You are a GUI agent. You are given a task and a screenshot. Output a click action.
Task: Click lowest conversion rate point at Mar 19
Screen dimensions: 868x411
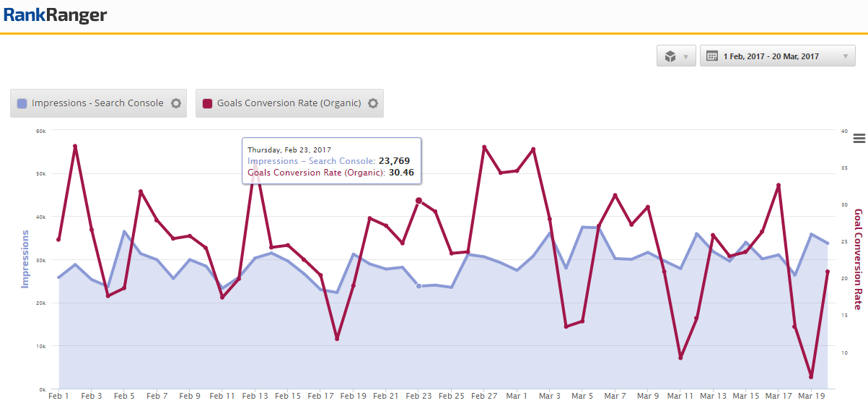tap(811, 376)
